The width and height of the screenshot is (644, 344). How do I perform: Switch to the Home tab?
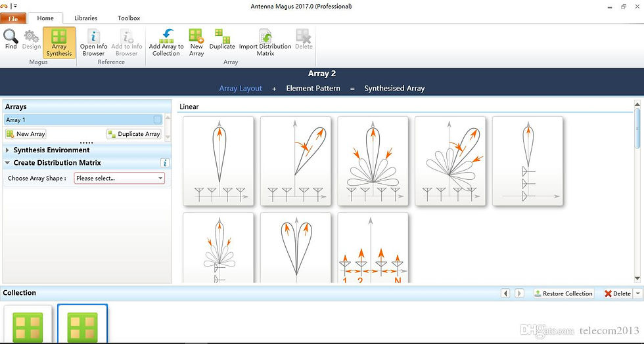[x=45, y=18]
